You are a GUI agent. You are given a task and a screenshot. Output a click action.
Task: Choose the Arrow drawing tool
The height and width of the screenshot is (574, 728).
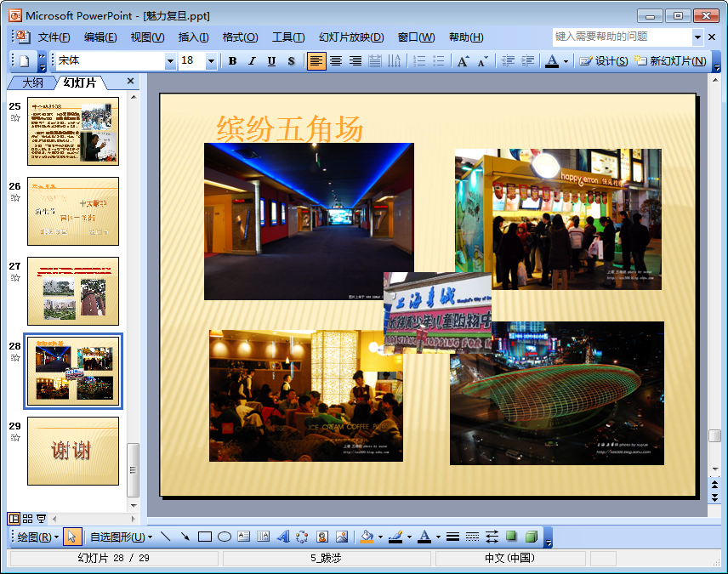coord(185,537)
